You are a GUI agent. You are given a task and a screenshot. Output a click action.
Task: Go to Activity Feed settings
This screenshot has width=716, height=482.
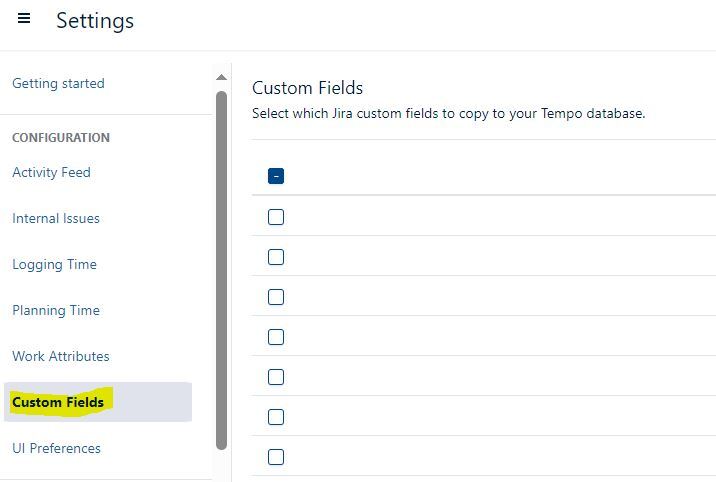[x=51, y=173]
